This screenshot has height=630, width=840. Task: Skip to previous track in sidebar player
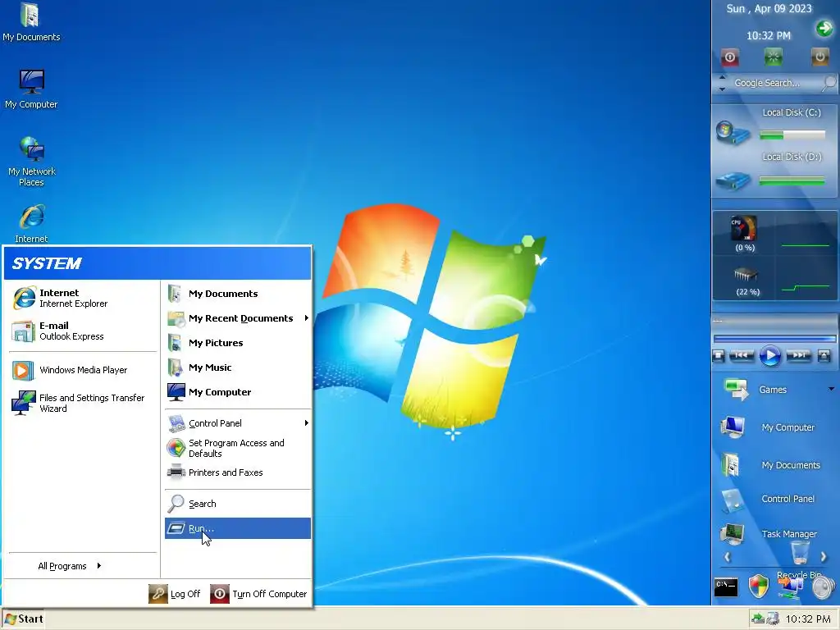[x=742, y=355]
